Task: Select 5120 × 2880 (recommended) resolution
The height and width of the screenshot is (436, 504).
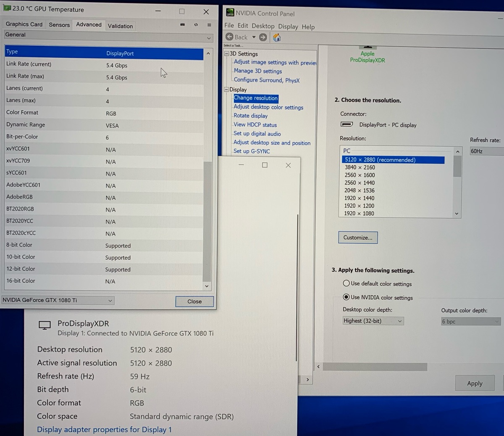Action: [393, 160]
